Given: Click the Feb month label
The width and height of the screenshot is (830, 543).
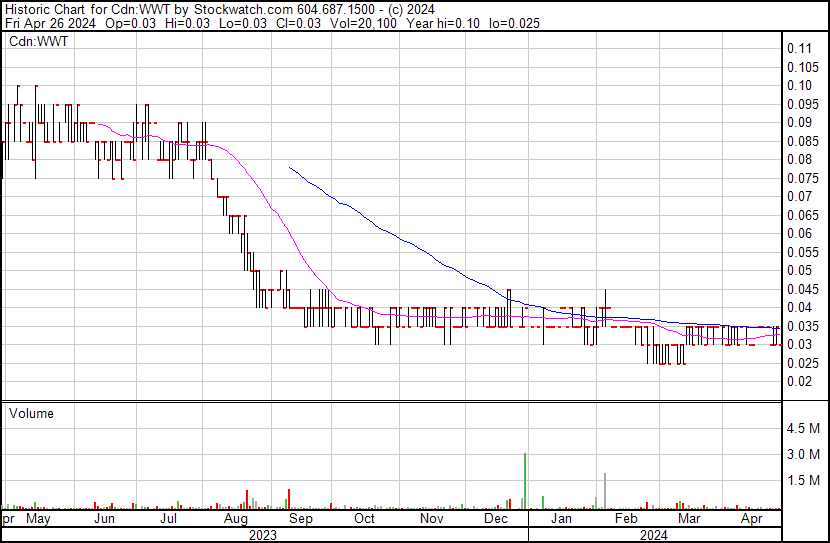Looking at the screenshot, I should [626, 519].
